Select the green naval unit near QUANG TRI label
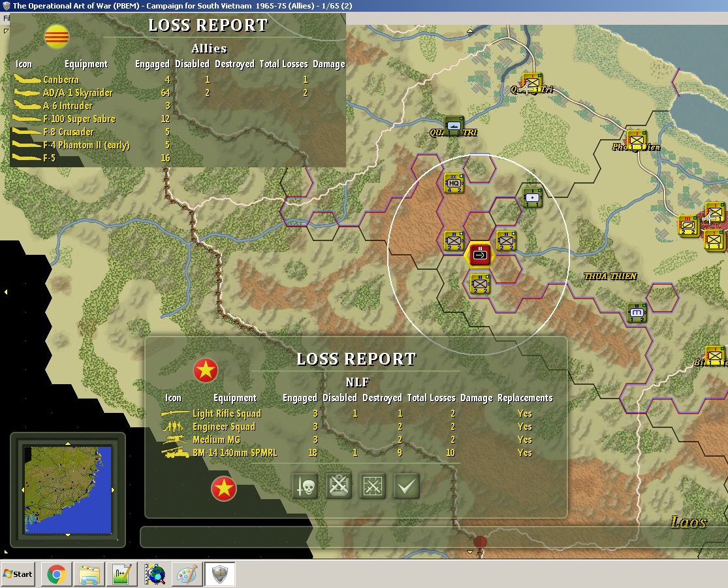The image size is (728, 588). (454, 126)
